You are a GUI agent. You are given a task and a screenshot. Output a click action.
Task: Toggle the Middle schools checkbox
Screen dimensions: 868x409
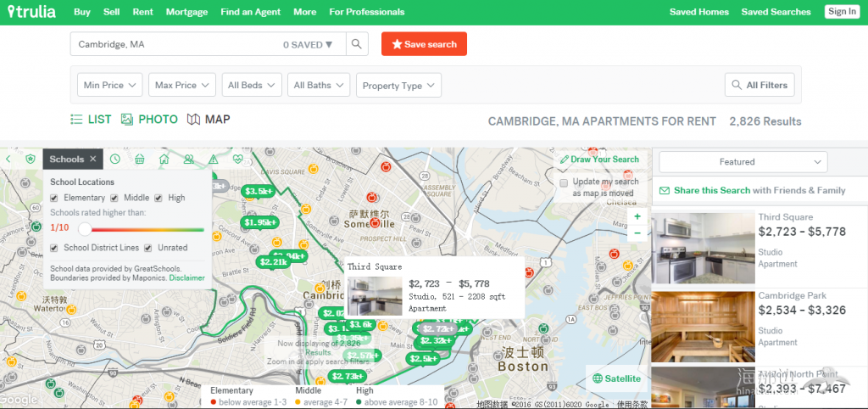click(114, 198)
